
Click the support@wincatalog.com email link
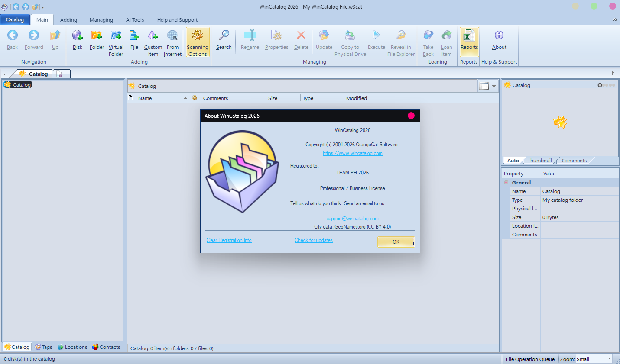pos(353,219)
